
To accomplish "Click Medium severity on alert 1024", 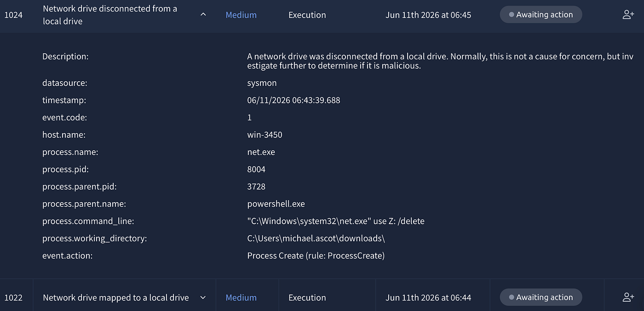I will 241,15.
